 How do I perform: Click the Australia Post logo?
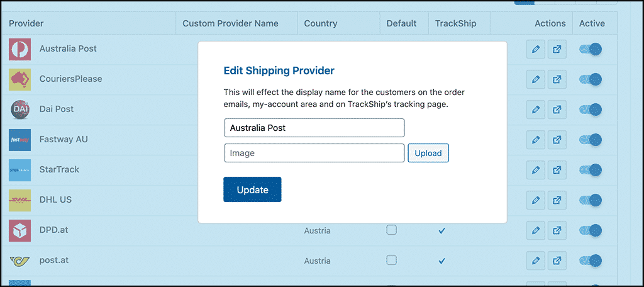coord(19,49)
